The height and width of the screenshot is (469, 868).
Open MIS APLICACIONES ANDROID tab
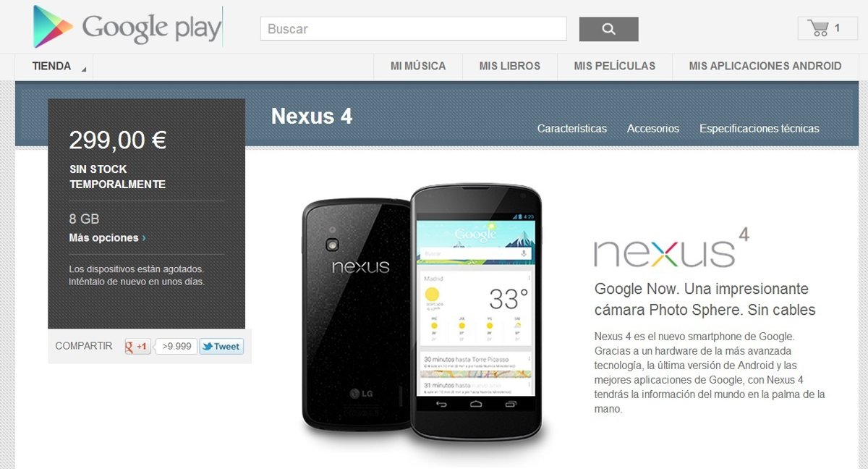click(x=765, y=66)
